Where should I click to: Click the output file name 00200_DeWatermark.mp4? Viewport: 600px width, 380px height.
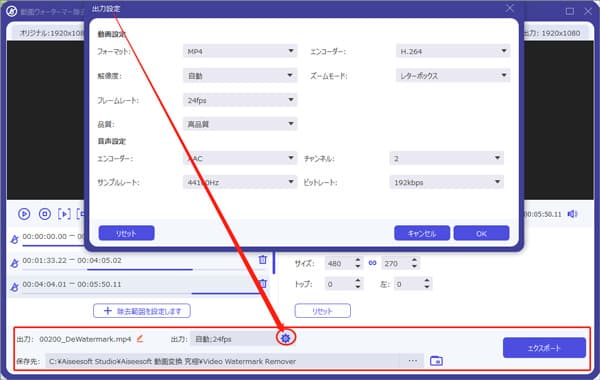pyautogui.click(x=85, y=339)
